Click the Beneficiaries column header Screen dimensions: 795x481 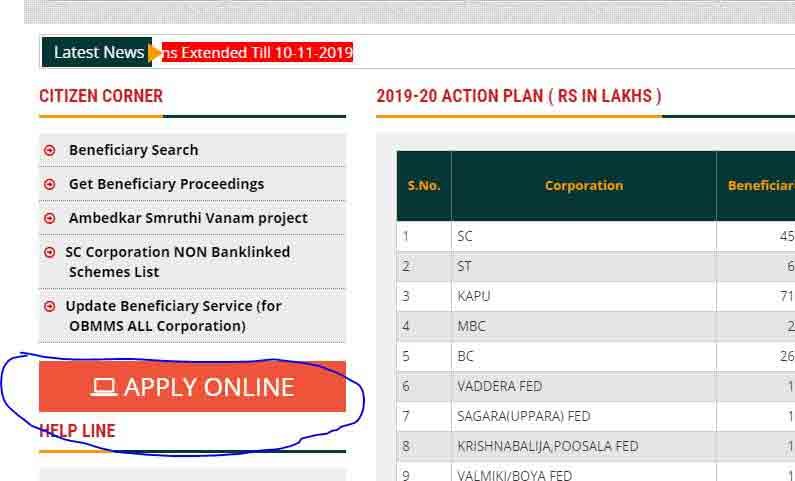[755, 186]
